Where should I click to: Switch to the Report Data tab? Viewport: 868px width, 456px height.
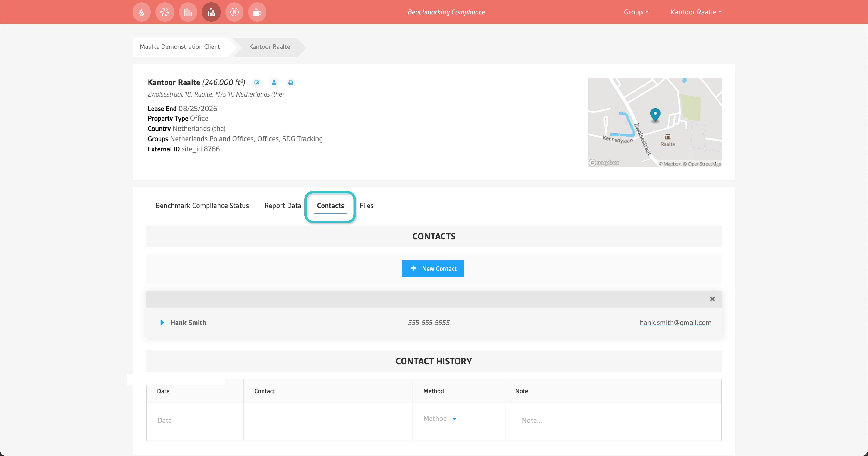(283, 206)
